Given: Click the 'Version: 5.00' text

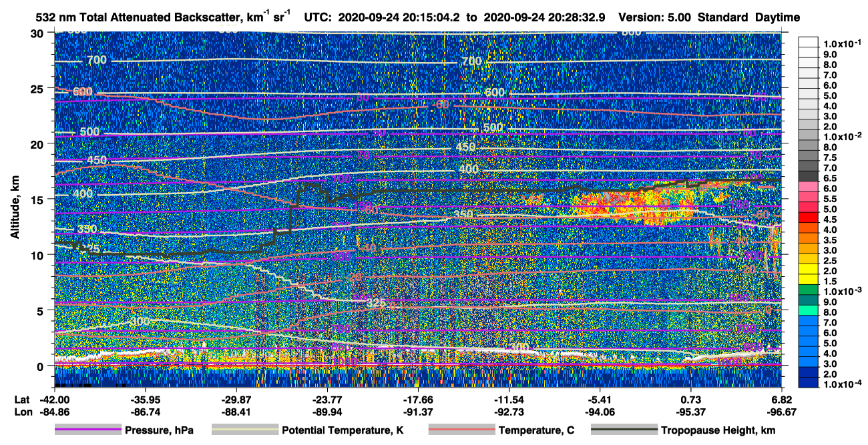Looking at the screenshot, I should [655, 17].
